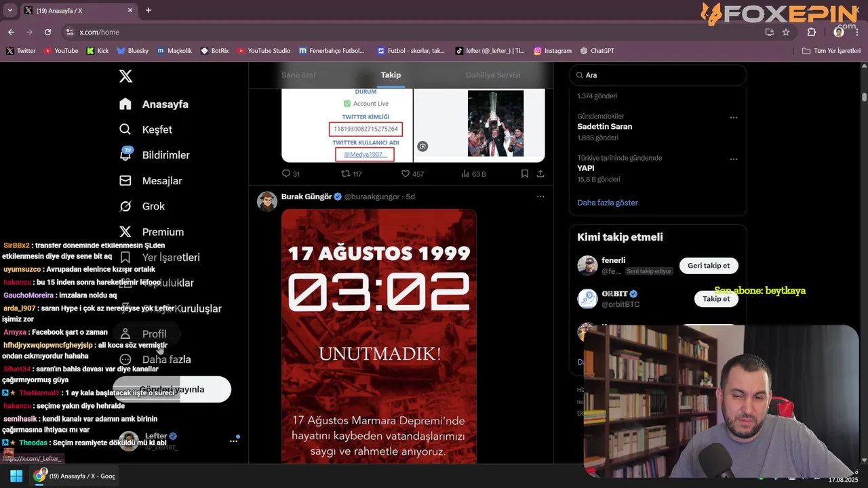Open more options on Burak Güngör post
Image resolution: width=868 pixels, height=488 pixels.
tap(540, 197)
